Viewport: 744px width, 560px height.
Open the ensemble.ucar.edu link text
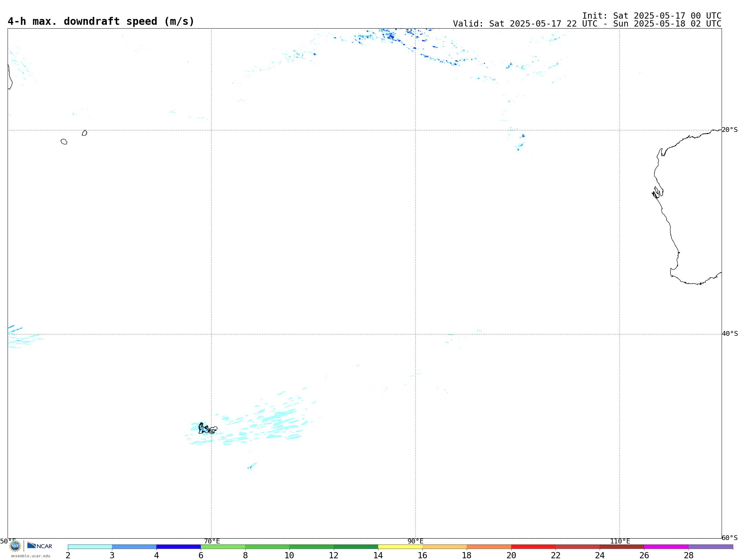[31, 556]
